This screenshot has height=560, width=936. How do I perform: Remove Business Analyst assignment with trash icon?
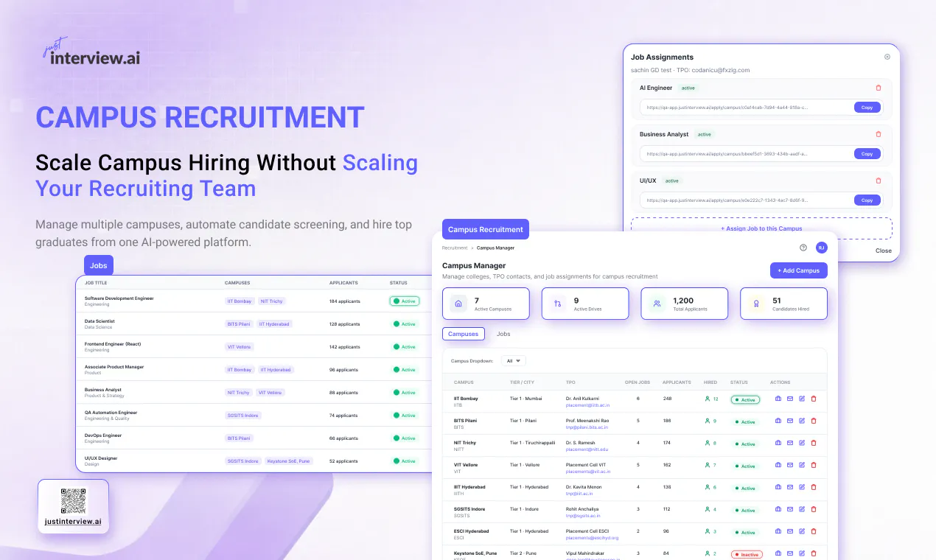(x=878, y=134)
